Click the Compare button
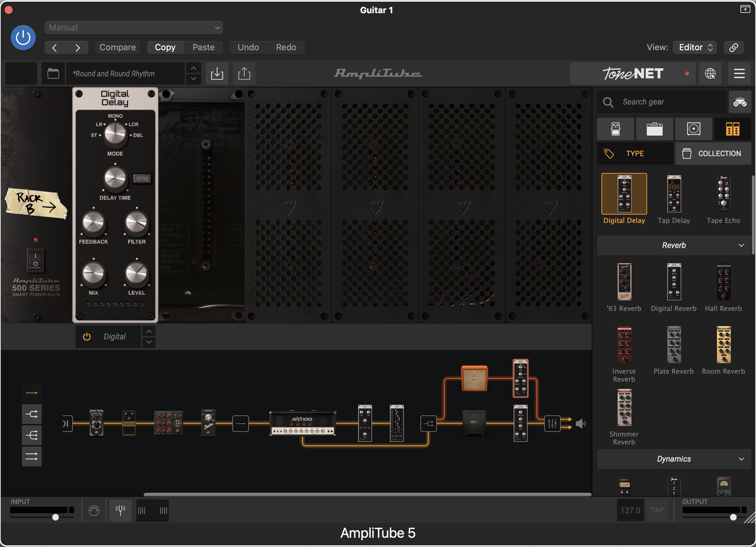This screenshot has height=547, width=756. (117, 48)
